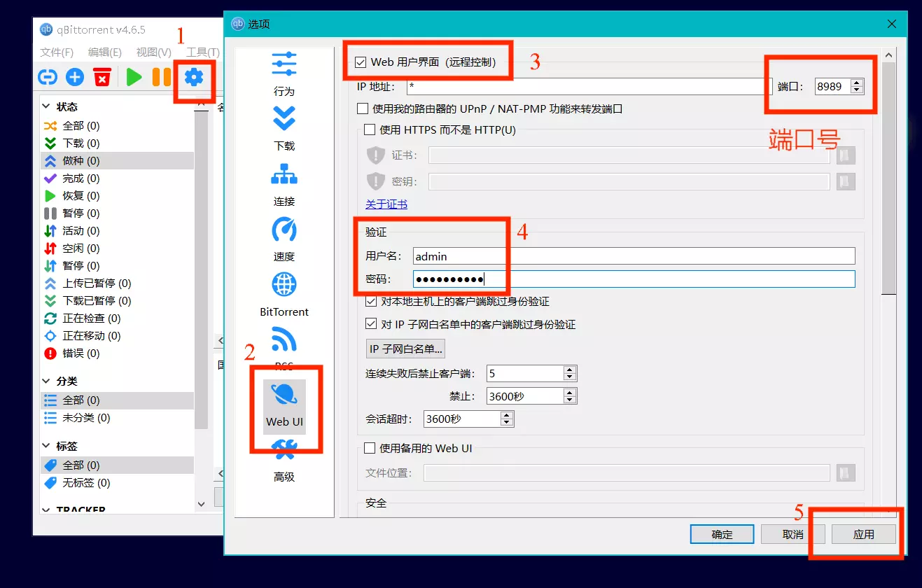
Task: Click the 会话超时 spinner arrows
Action: coord(507,419)
